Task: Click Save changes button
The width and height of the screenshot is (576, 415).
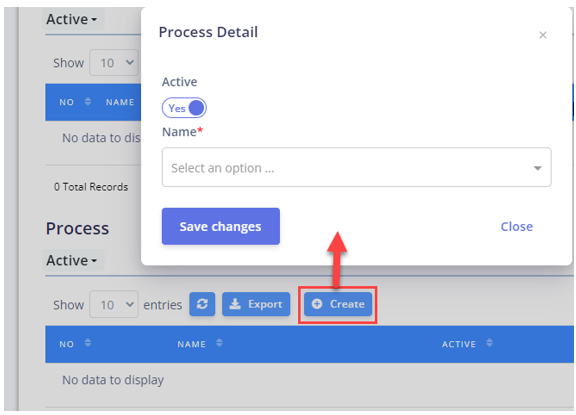Action: coord(221,226)
